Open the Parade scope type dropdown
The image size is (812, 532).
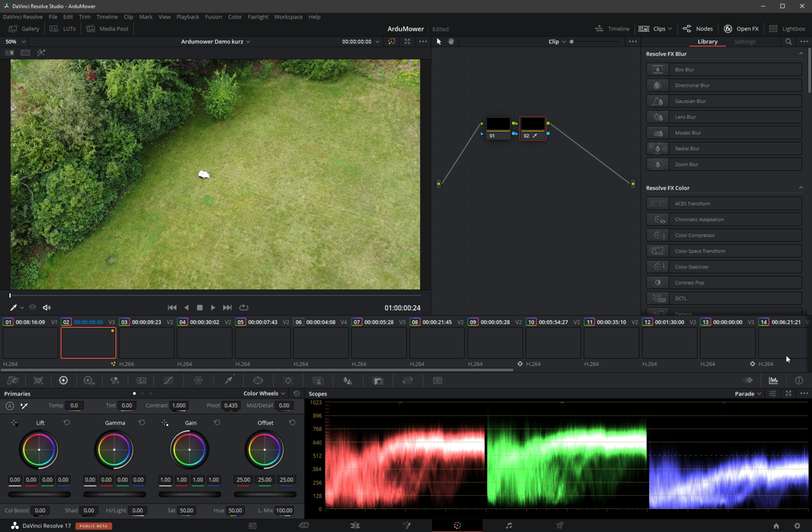[748, 394]
